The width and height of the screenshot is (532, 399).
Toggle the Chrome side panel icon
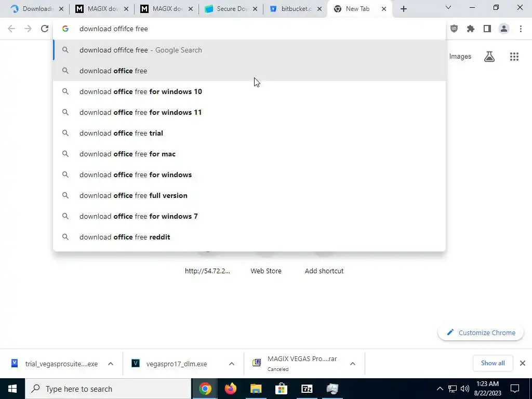487,29
